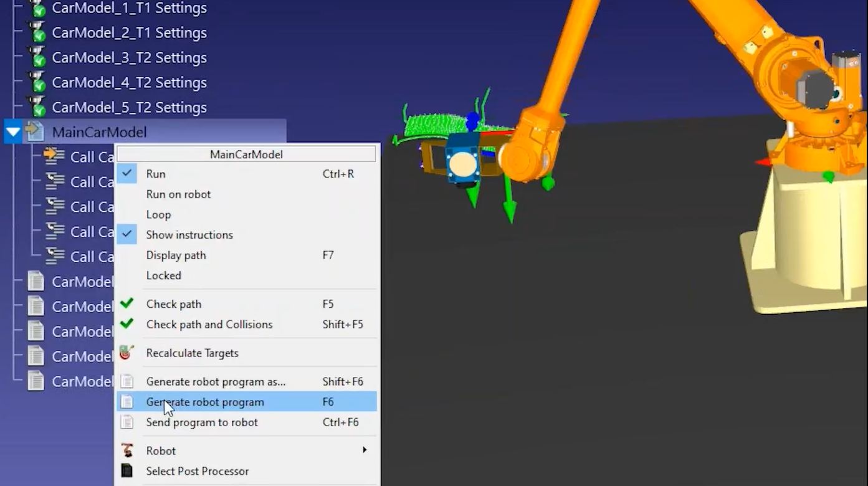This screenshot has height=486, width=868.
Task: Collapse the MainCarModel tree node
Action: pos(13,131)
